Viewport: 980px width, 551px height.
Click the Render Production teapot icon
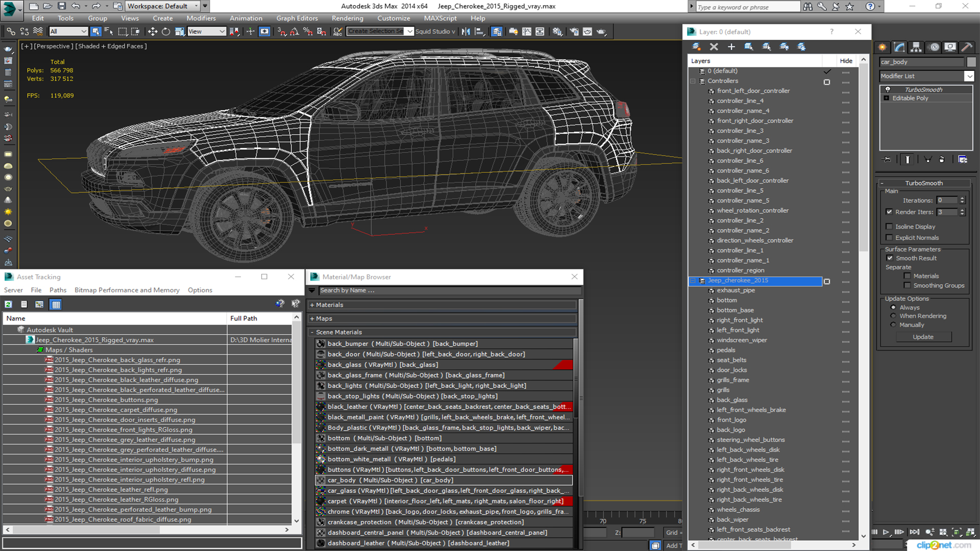coord(601,32)
